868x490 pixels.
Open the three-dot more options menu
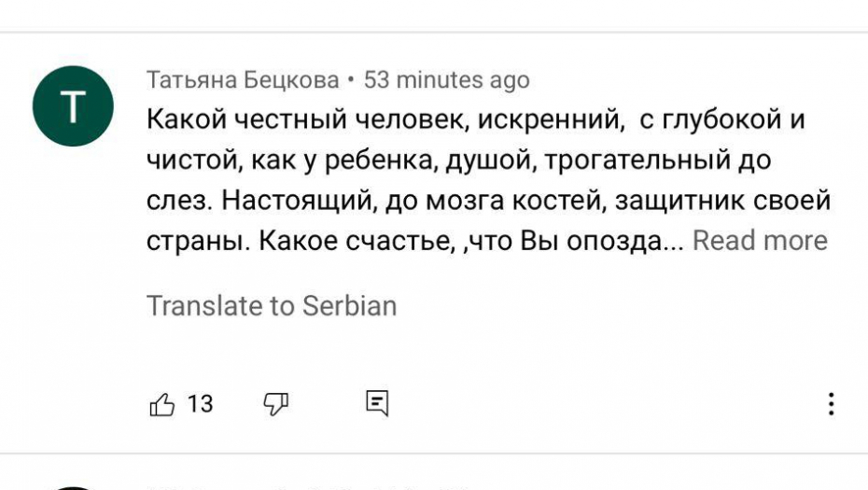point(830,404)
